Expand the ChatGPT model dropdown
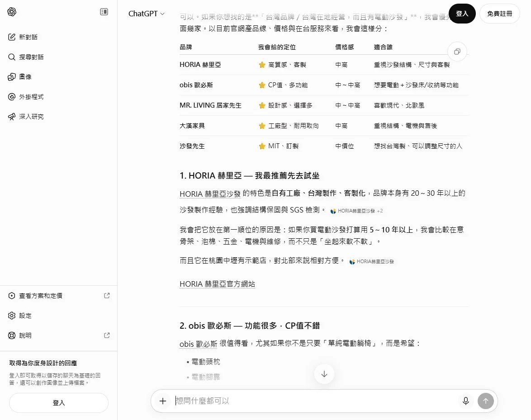Image resolution: width=531 pixels, height=420 pixels. 146,14
